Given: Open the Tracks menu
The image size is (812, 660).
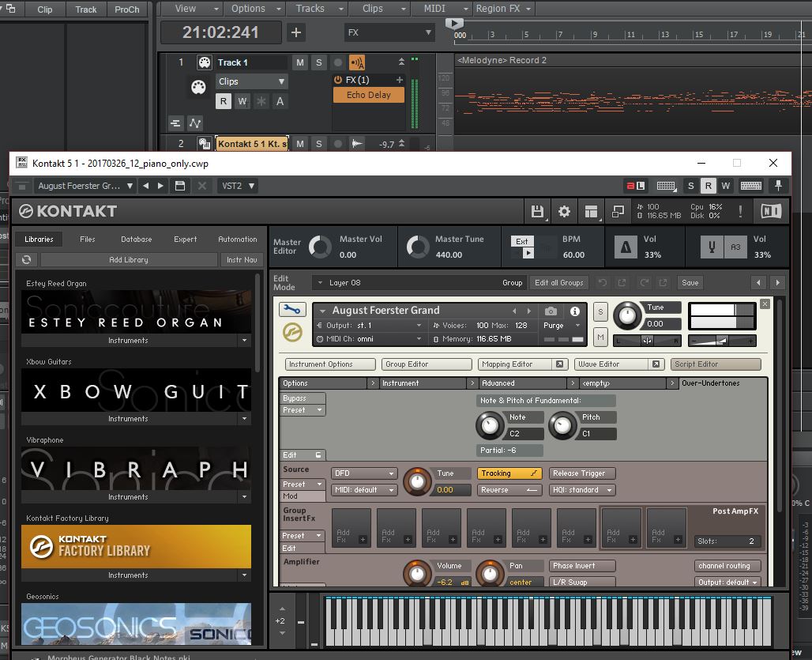Looking at the screenshot, I should pyautogui.click(x=319, y=8).
